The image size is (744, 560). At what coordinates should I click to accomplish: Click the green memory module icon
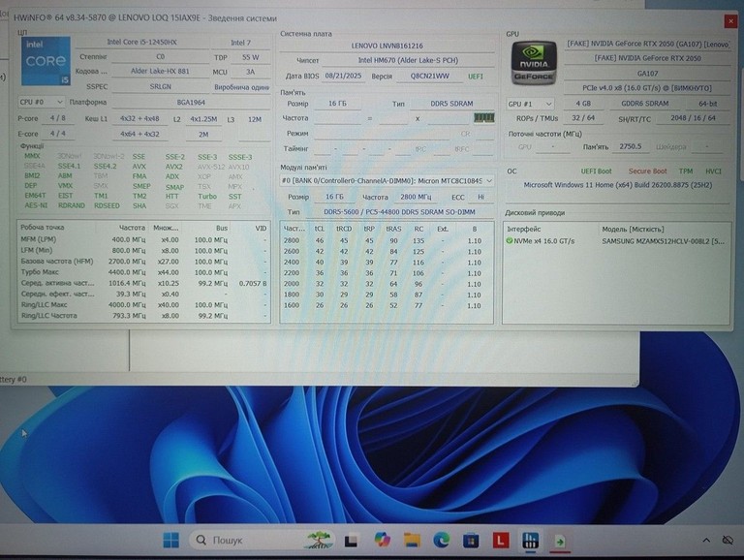click(x=484, y=117)
